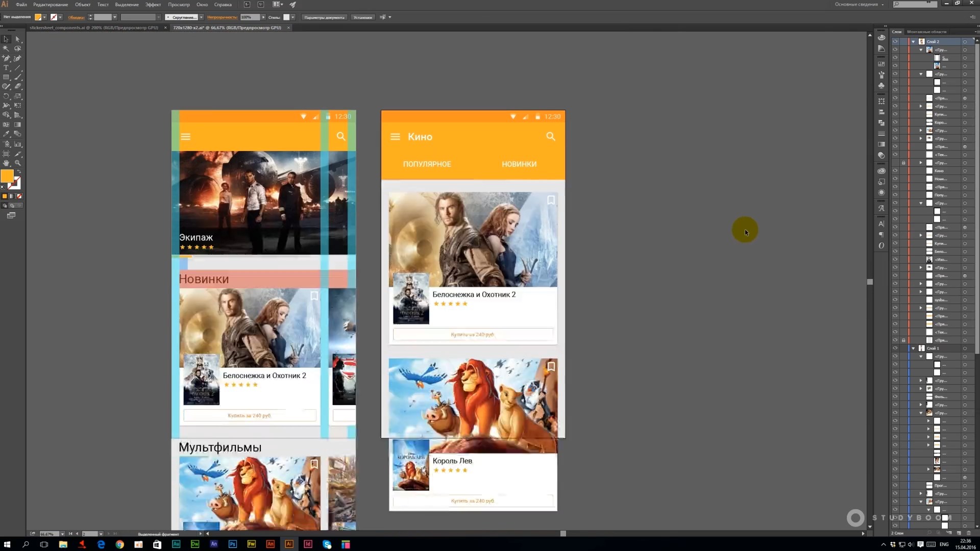The height and width of the screenshot is (551, 980).
Task: Select the Line Segment tool
Action: pyautogui.click(x=18, y=68)
